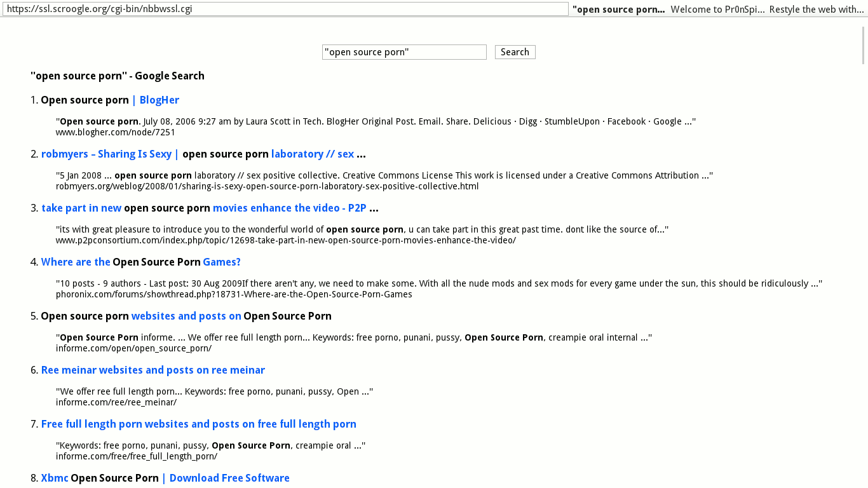
Task: Click the snippet starting "5 Jan 2008"
Action: click(384, 175)
